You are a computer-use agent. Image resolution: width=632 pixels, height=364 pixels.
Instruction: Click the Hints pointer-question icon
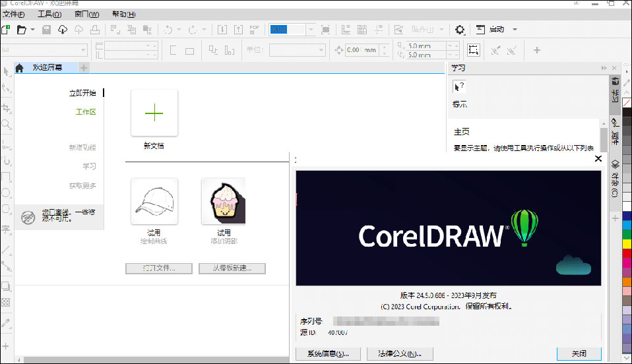pyautogui.click(x=459, y=86)
